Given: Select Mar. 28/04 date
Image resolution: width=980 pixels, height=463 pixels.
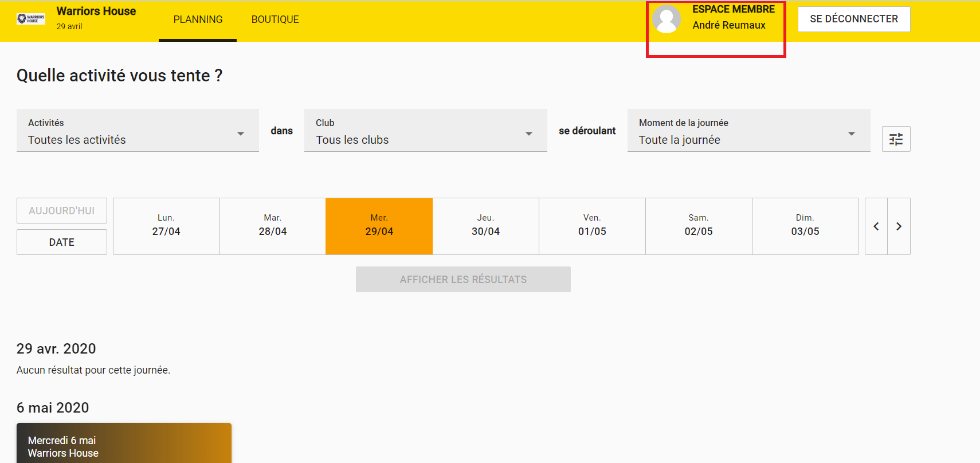Looking at the screenshot, I should [x=273, y=226].
